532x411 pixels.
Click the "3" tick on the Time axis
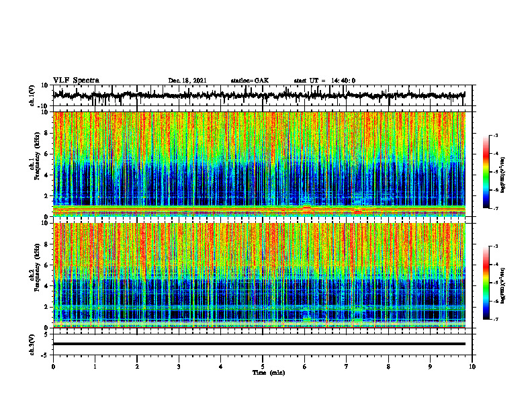[179, 367]
